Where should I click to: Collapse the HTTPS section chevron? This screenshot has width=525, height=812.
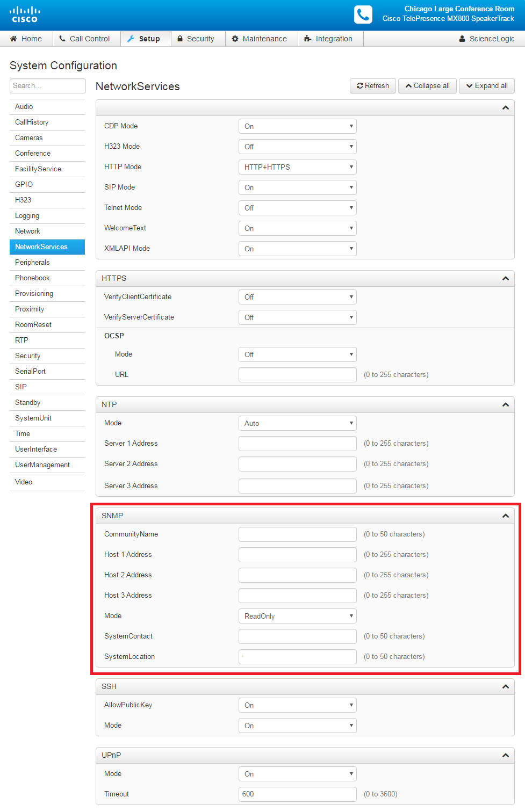click(505, 278)
